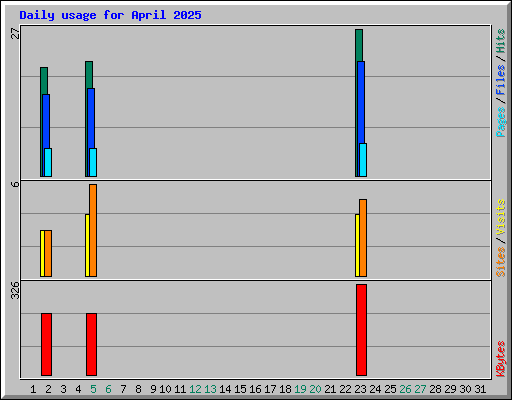Click the 'KBytes' legend label
The height and width of the screenshot is (400, 512).
click(500, 359)
